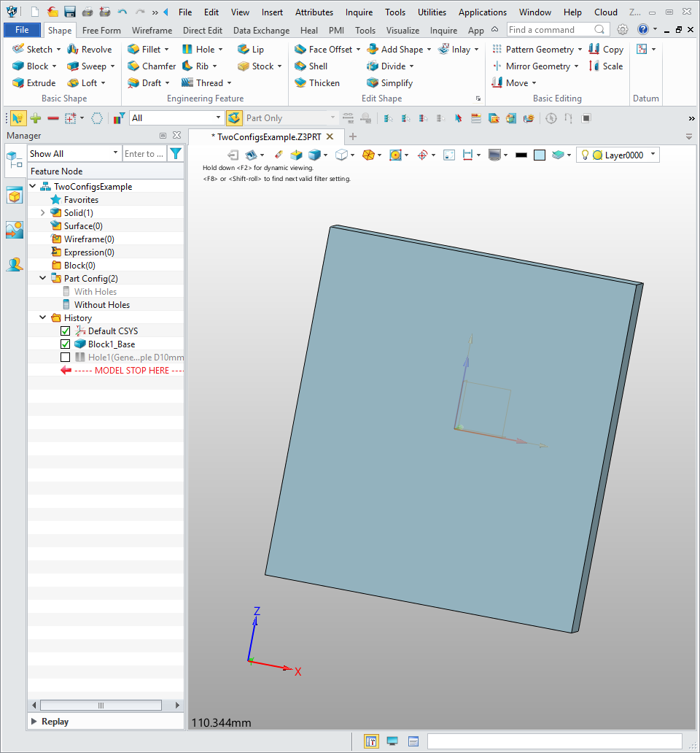The image size is (700, 753).
Task: Select the Add Shape tool
Action: (395, 50)
